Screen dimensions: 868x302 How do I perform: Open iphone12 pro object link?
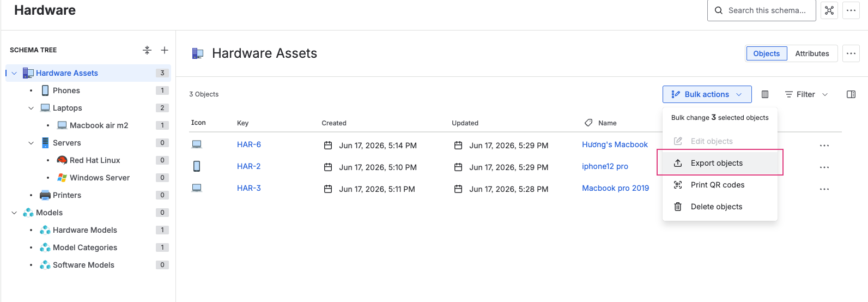tap(605, 166)
